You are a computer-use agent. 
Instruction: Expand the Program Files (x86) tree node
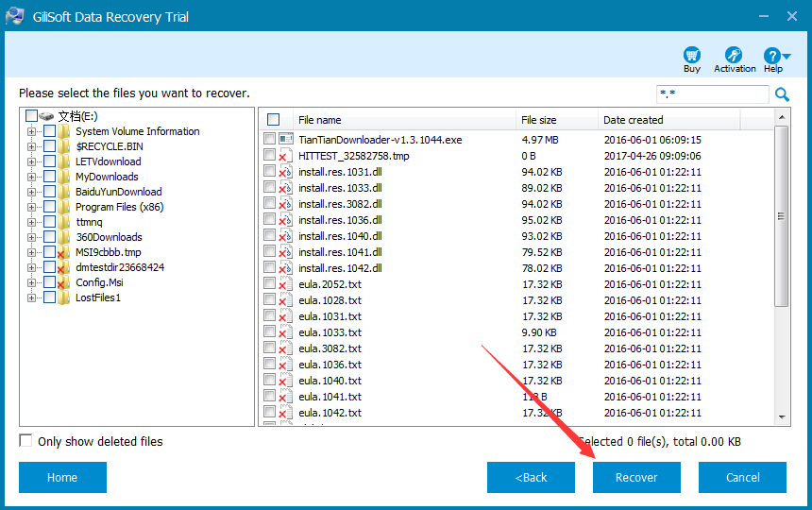pyautogui.click(x=32, y=207)
